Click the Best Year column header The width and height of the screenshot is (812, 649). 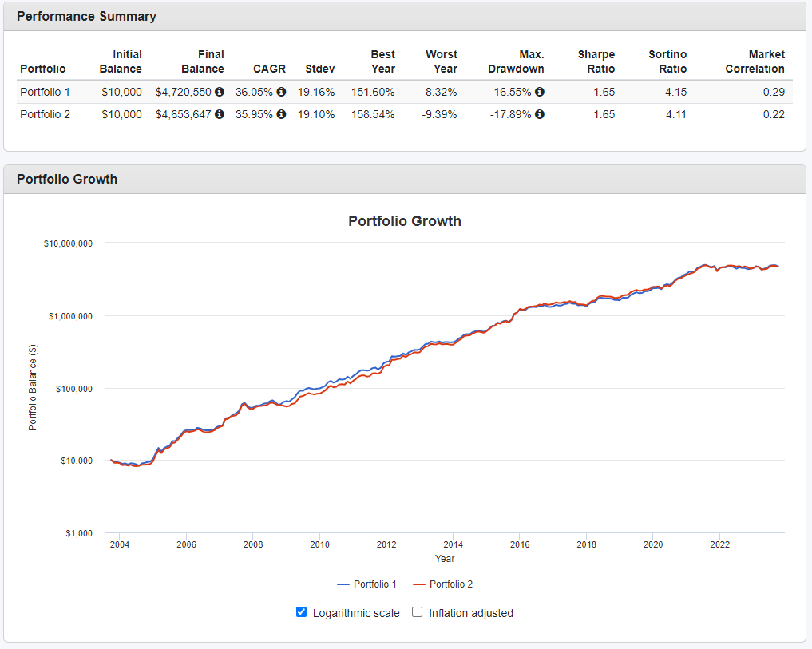[382, 61]
